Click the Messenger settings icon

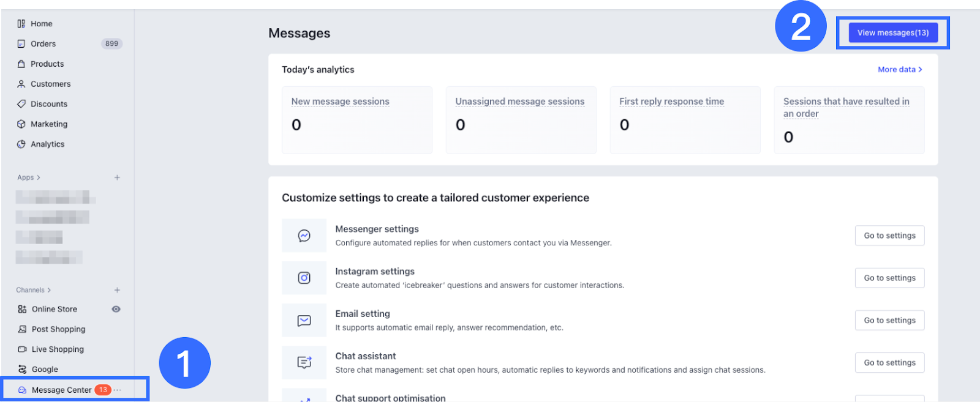pos(304,236)
